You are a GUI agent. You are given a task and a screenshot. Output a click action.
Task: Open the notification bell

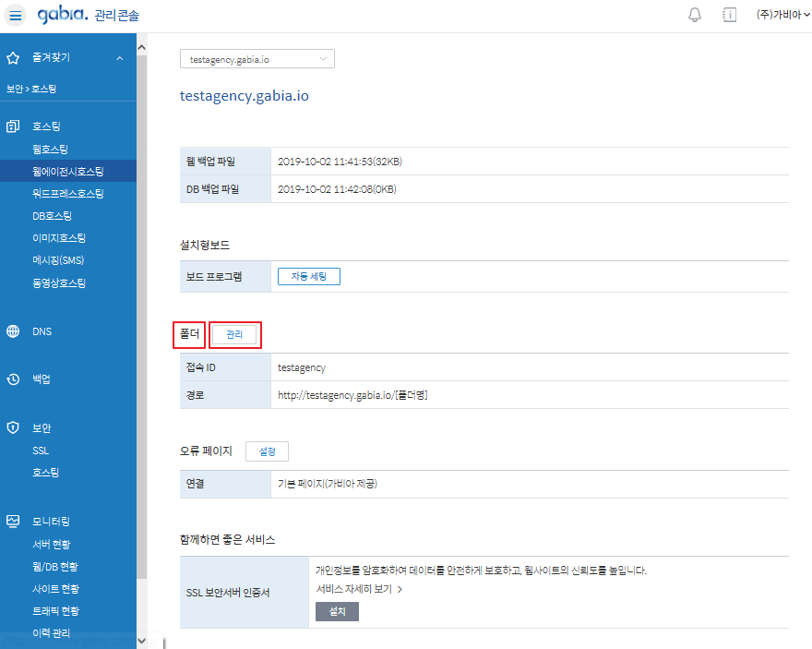pos(695,15)
